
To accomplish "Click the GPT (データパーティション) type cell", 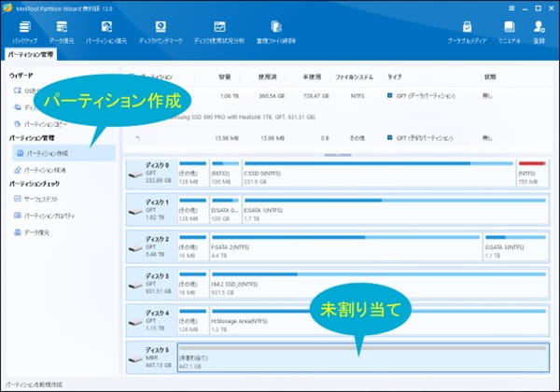I will click(422, 96).
